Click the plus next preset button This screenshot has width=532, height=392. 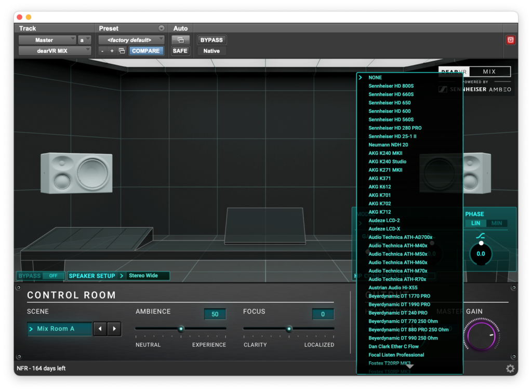[x=112, y=51]
